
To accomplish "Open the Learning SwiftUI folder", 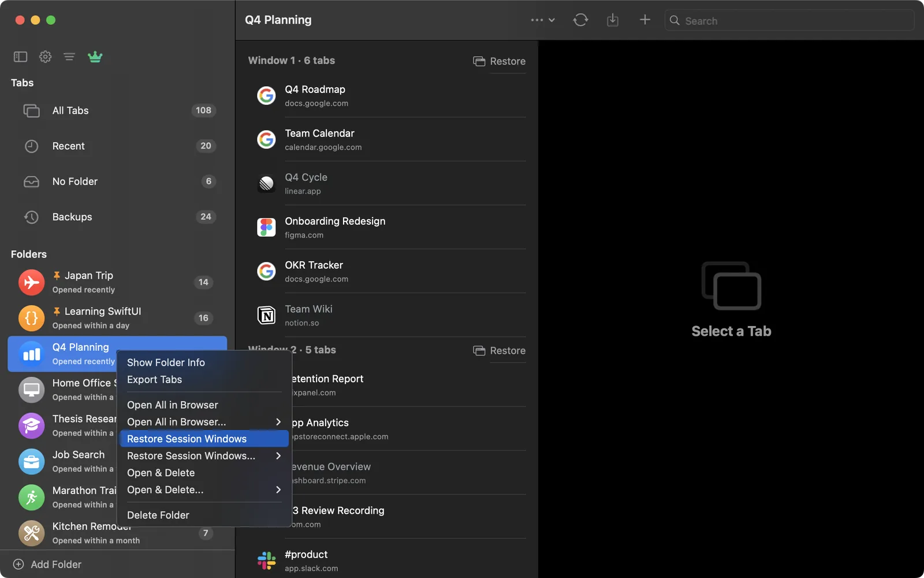I will click(x=117, y=318).
